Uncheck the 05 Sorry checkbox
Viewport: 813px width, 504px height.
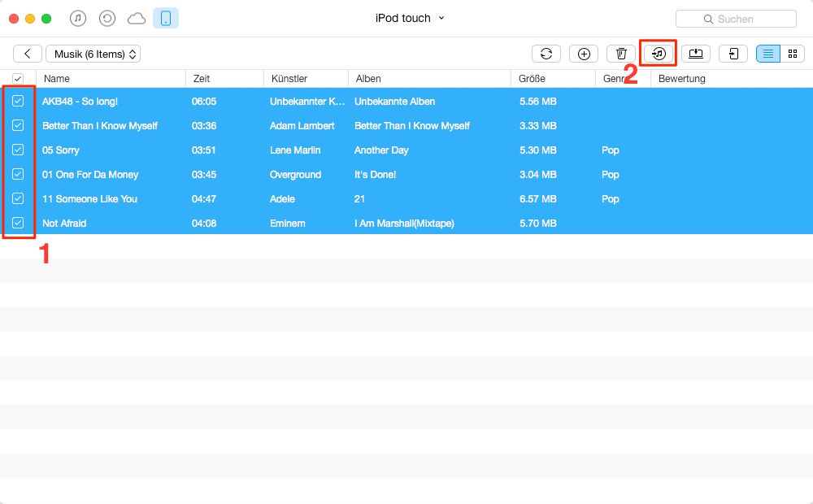point(18,150)
